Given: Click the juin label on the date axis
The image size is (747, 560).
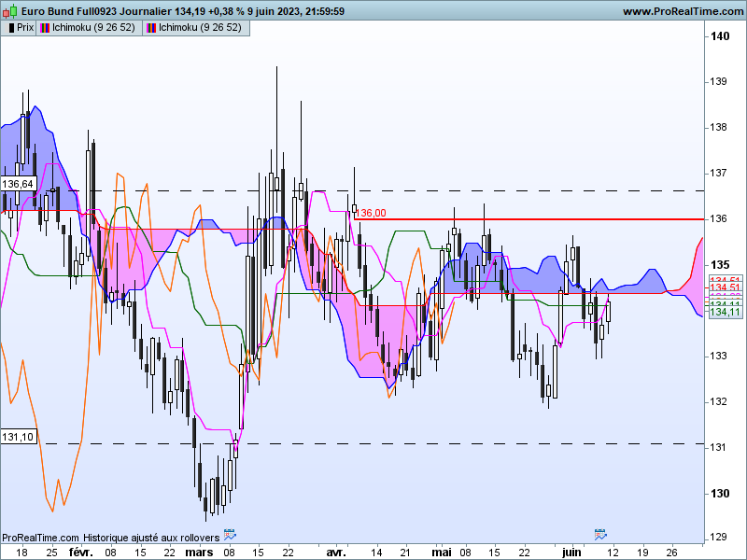Looking at the screenshot, I should tap(571, 552).
